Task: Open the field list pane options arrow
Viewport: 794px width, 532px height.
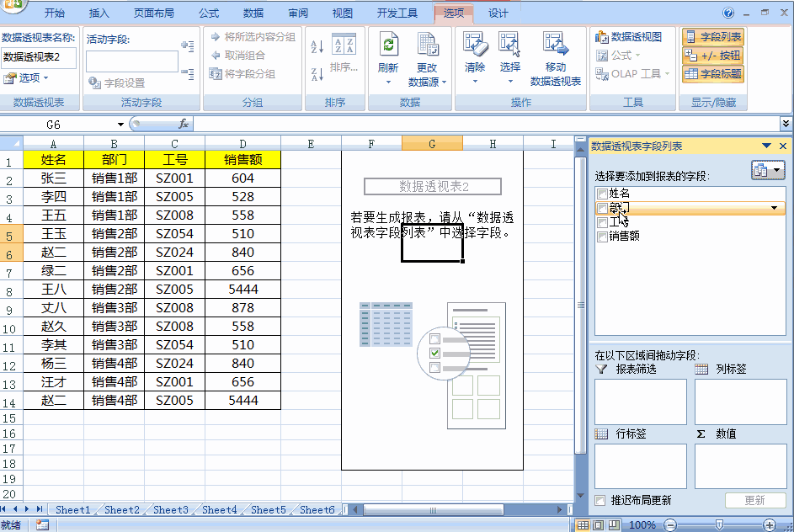Action: tap(766, 146)
